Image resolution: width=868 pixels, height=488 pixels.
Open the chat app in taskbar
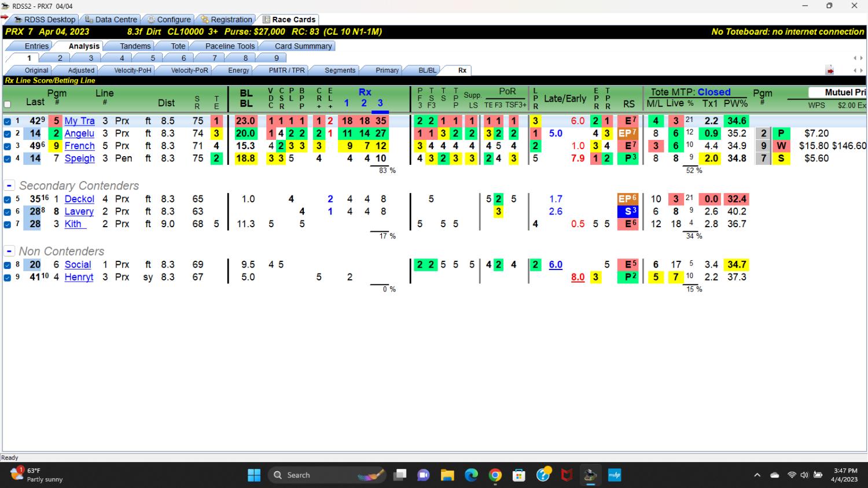pyautogui.click(x=424, y=475)
